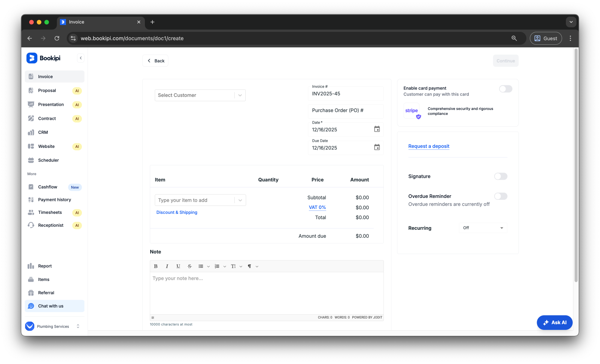Image resolution: width=600 pixels, height=364 pixels.
Task: Expand paragraph format options arrow
Action: coord(257,267)
